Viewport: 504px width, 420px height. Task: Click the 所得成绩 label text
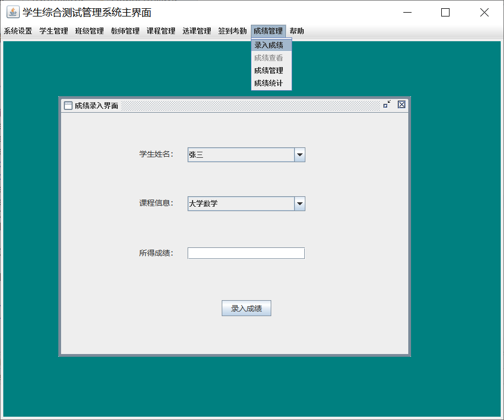[156, 253]
